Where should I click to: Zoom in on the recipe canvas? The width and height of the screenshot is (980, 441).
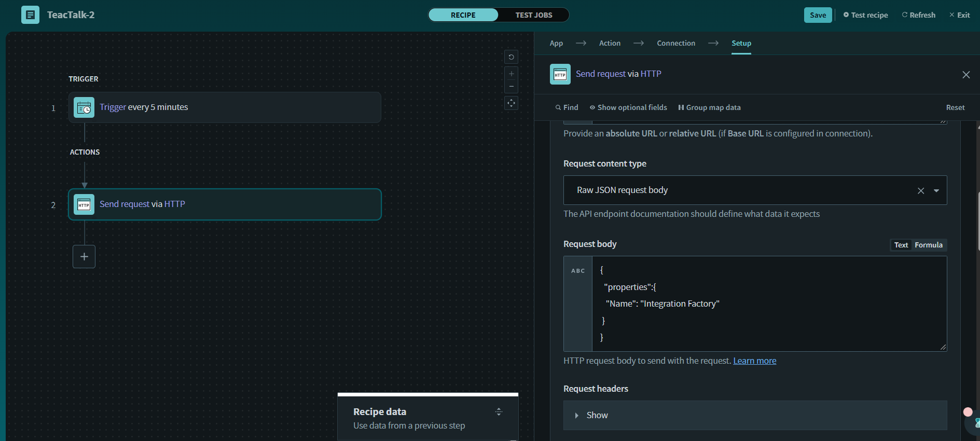[511, 74]
